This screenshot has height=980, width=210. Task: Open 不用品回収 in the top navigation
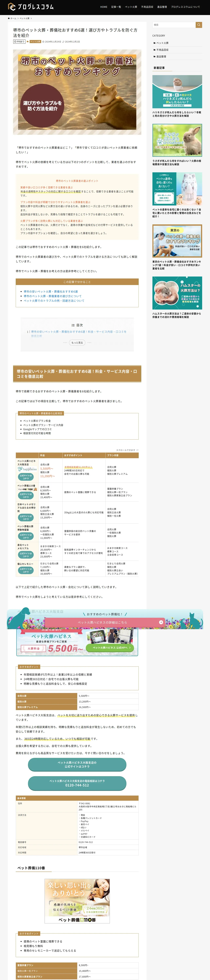[147, 7]
